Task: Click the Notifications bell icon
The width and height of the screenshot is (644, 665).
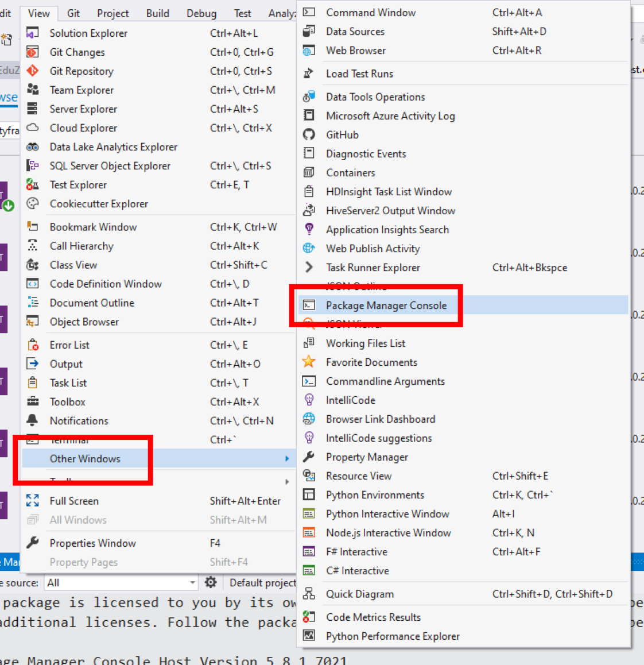Action: [33, 420]
